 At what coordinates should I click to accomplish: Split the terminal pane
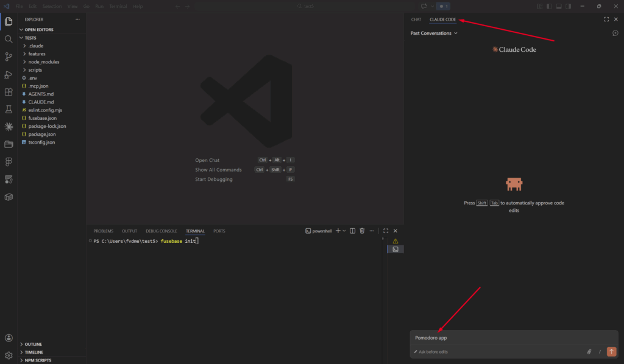pyautogui.click(x=352, y=231)
